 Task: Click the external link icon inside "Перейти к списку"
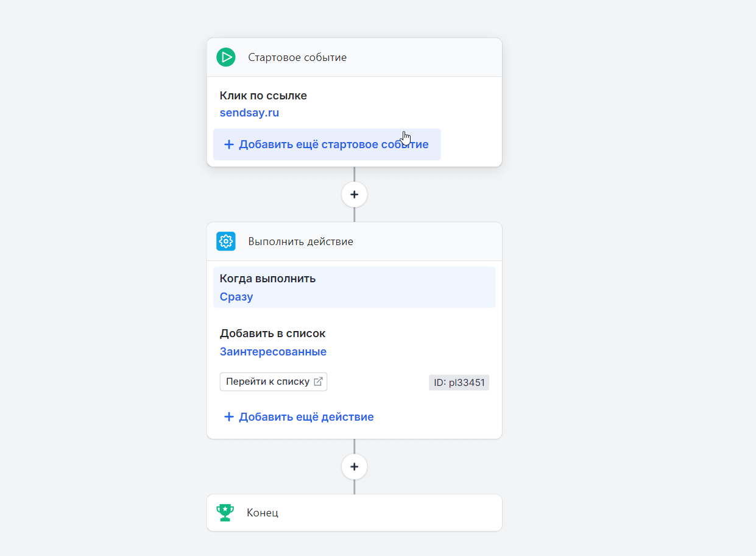[x=319, y=380]
